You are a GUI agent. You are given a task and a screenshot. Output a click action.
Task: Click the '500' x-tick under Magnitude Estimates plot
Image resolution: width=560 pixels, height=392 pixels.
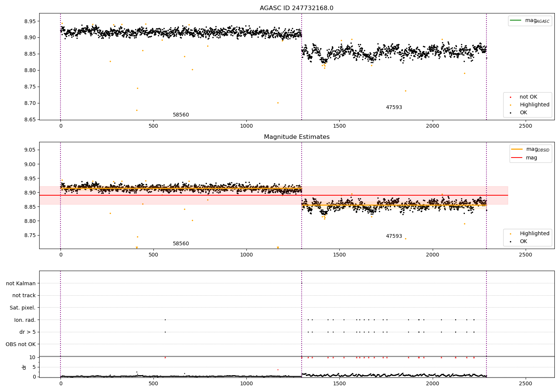(153, 255)
